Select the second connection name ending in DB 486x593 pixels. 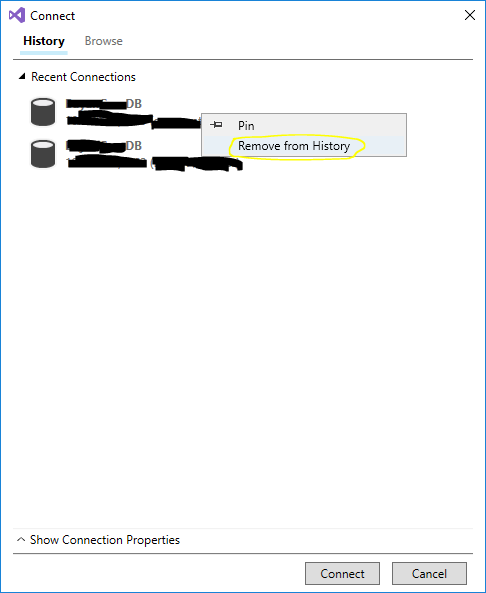coord(104,145)
